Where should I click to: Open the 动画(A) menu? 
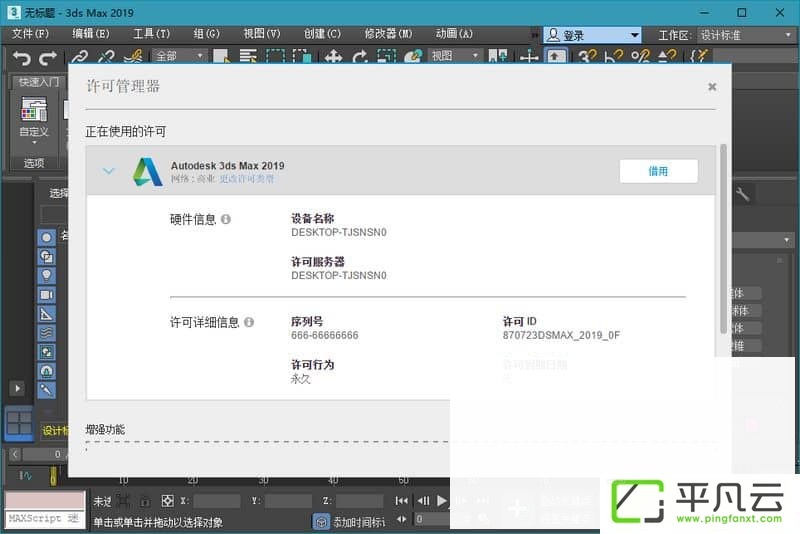pos(454,34)
